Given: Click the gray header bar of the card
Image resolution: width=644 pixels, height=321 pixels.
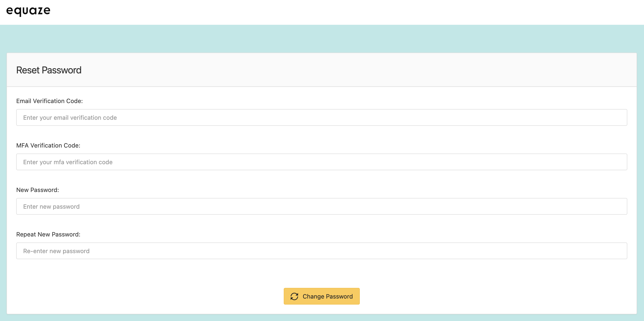Looking at the screenshot, I should [350, 70].
